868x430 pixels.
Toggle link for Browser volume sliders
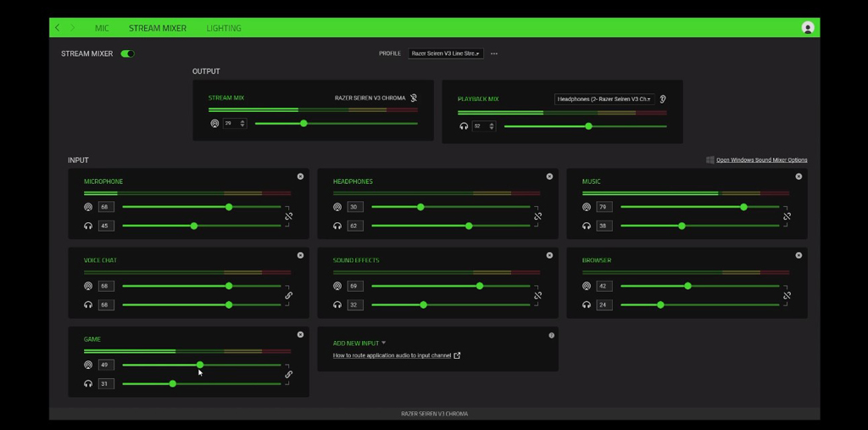click(x=787, y=295)
